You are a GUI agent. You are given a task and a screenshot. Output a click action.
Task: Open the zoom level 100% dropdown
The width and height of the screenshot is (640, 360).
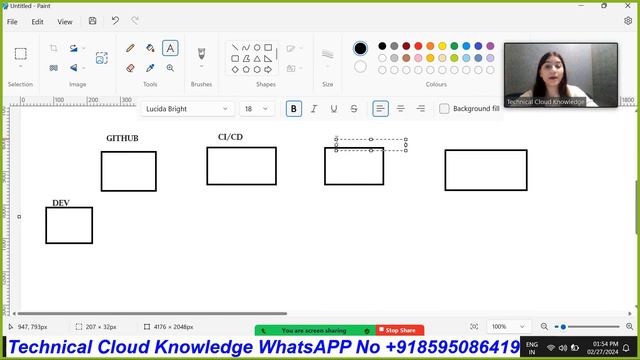coord(508,327)
